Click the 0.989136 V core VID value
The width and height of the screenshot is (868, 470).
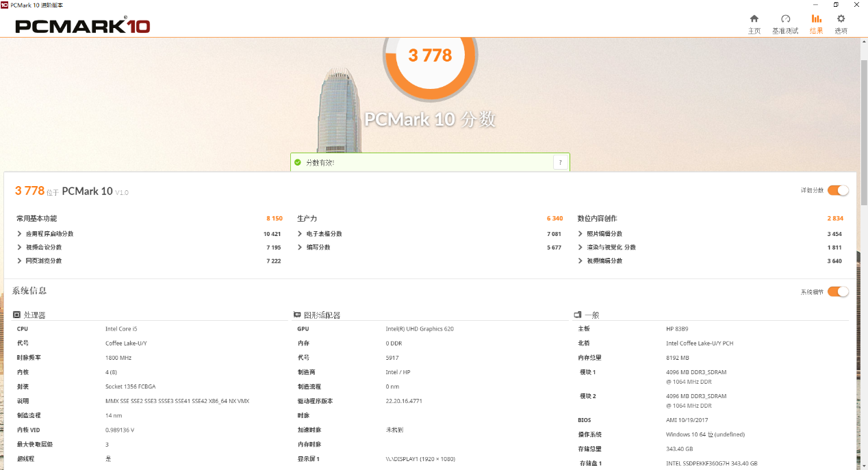(120, 430)
